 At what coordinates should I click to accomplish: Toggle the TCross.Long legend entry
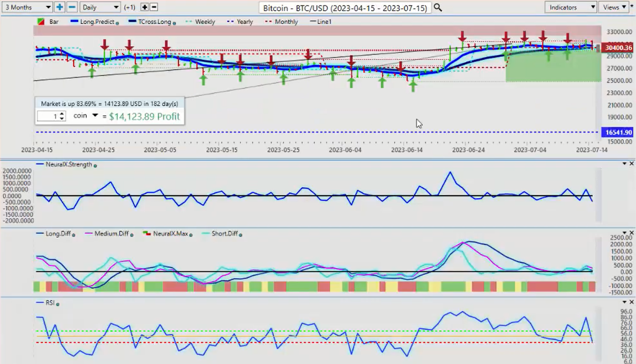(149, 22)
